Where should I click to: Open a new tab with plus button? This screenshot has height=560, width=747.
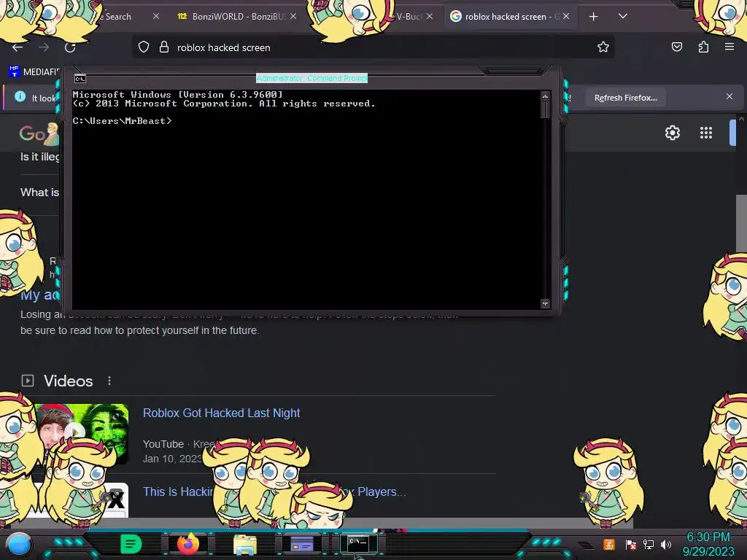tap(594, 17)
